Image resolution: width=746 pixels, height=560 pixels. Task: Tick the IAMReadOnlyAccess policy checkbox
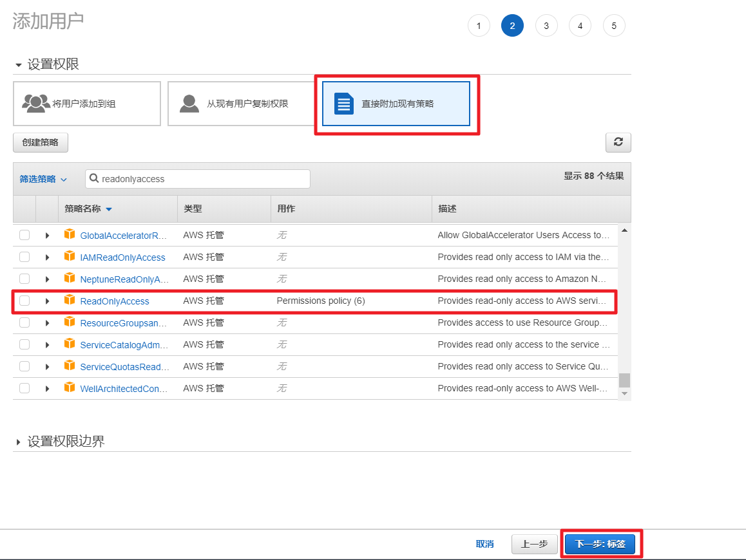coord(24,257)
